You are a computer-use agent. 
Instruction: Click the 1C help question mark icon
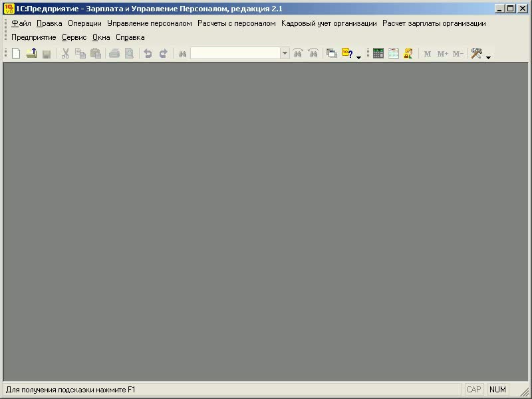coord(346,54)
